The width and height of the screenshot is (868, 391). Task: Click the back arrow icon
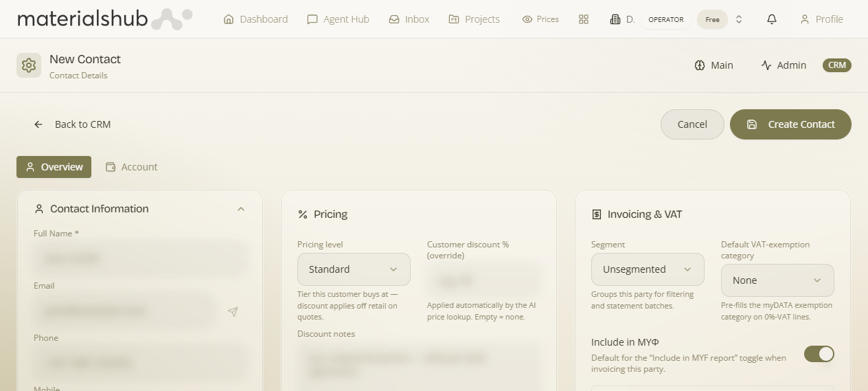pyautogui.click(x=38, y=124)
